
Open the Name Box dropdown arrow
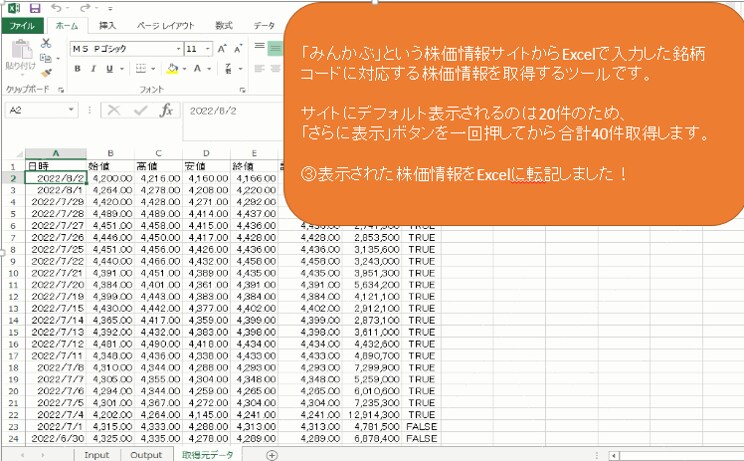(x=71, y=111)
